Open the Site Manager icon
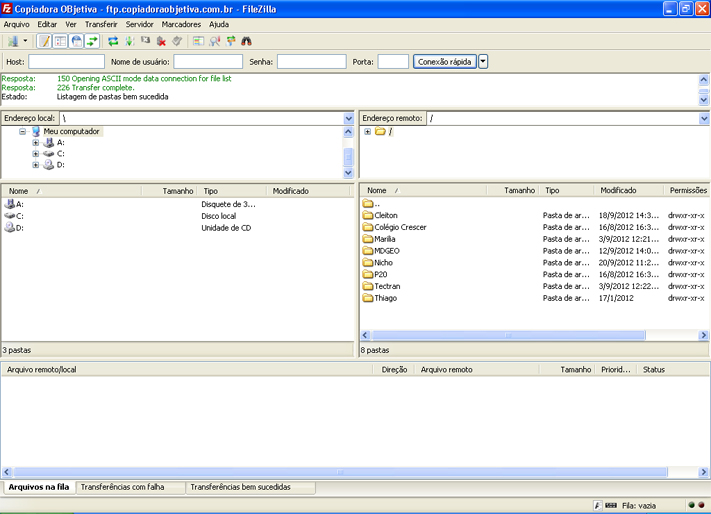 point(13,41)
